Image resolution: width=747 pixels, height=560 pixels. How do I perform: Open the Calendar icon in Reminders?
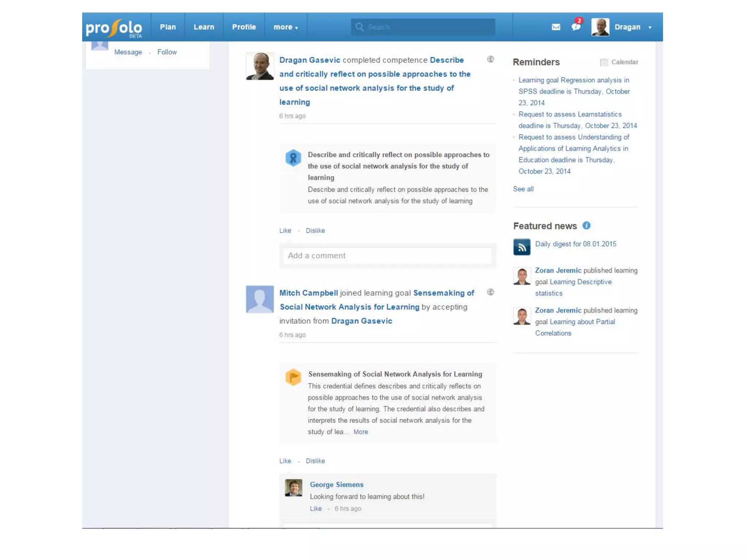click(604, 62)
